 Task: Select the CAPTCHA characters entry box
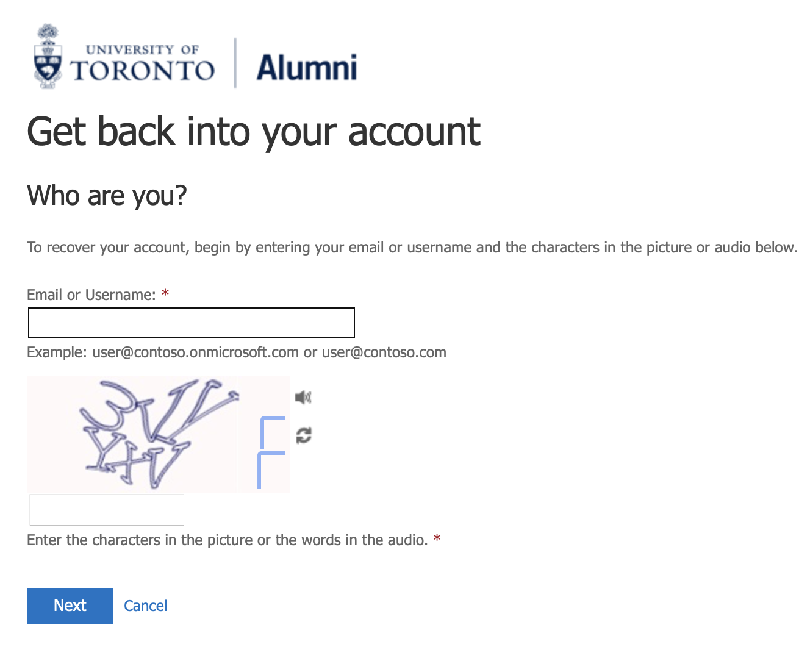pos(106,509)
